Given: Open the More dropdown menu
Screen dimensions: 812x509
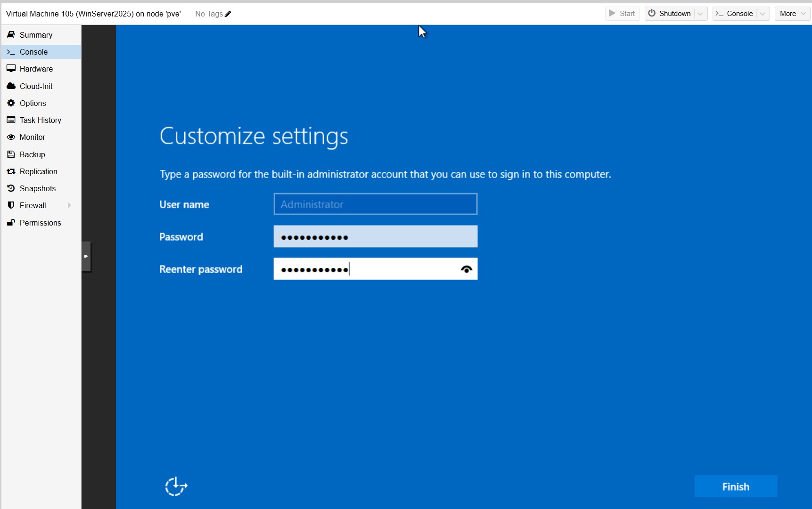Looking at the screenshot, I should (x=793, y=14).
